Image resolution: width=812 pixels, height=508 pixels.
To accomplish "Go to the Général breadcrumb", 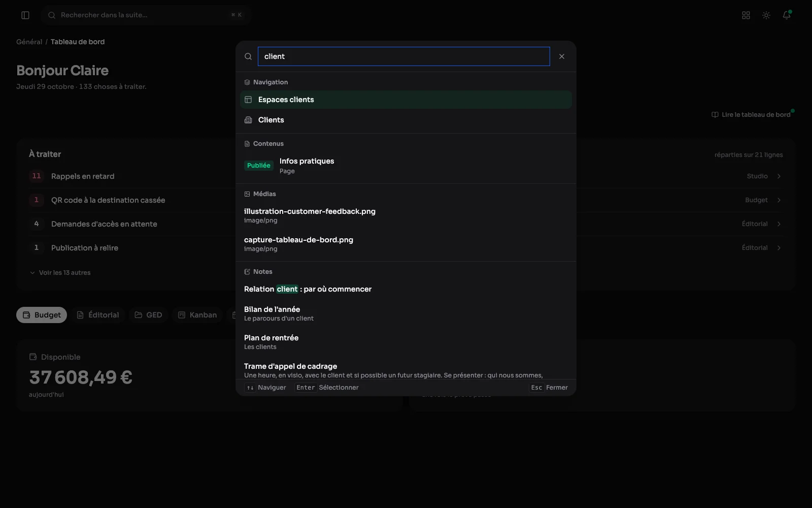I will [29, 42].
